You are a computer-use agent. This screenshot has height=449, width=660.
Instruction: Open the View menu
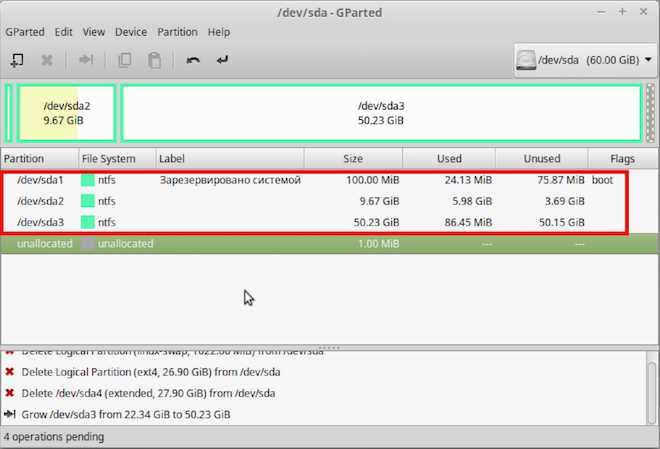click(x=93, y=32)
